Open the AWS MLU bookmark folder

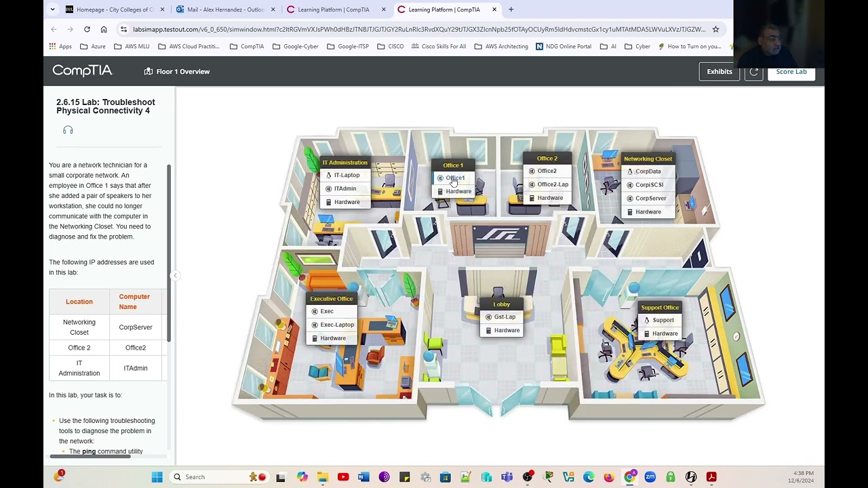coord(132,47)
